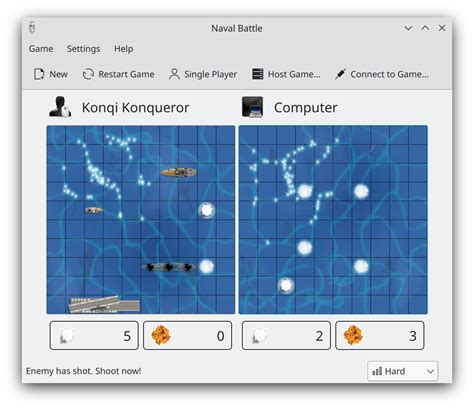Screen dimensions: 474x409
Task: Click the splash icon beside count 5
Action: (x=66, y=336)
